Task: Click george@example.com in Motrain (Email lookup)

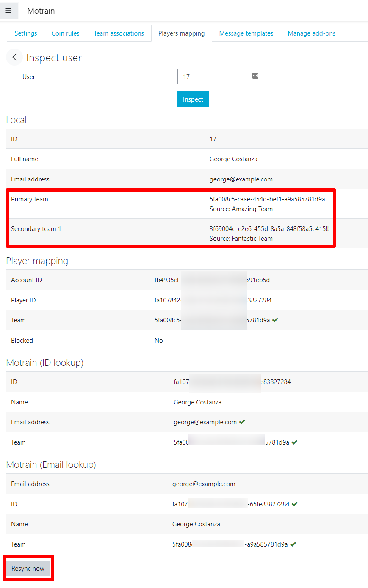Action: pyautogui.click(x=204, y=484)
